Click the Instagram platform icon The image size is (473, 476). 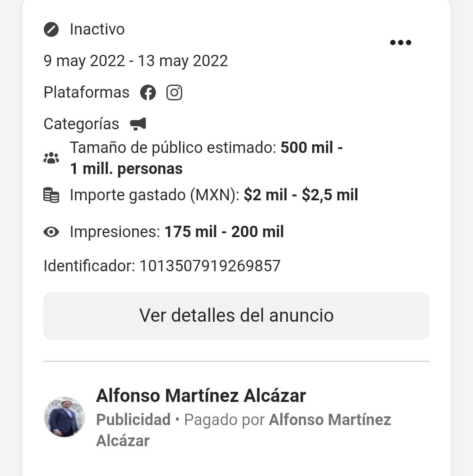174,92
